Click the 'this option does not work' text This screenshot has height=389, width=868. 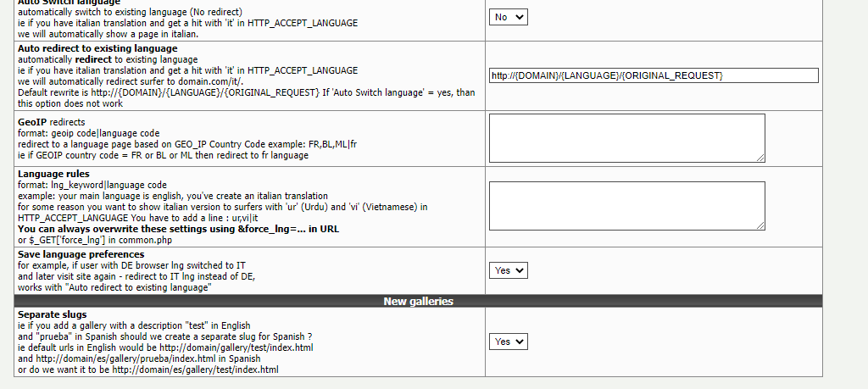[70, 103]
